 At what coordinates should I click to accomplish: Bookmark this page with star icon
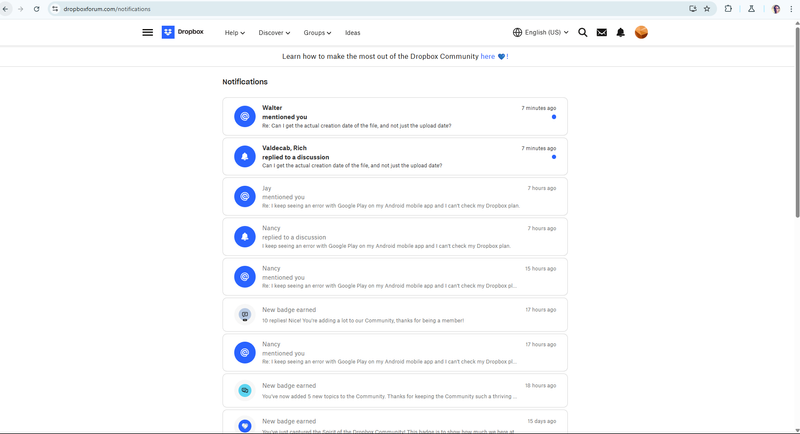pyautogui.click(x=707, y=8)
